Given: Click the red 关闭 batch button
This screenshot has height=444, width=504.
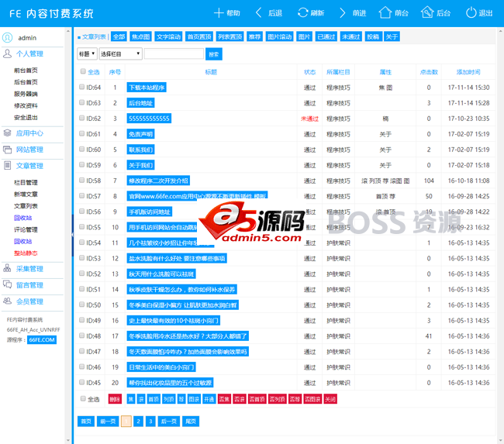Looking at the screenshot, I should point(330,399).
